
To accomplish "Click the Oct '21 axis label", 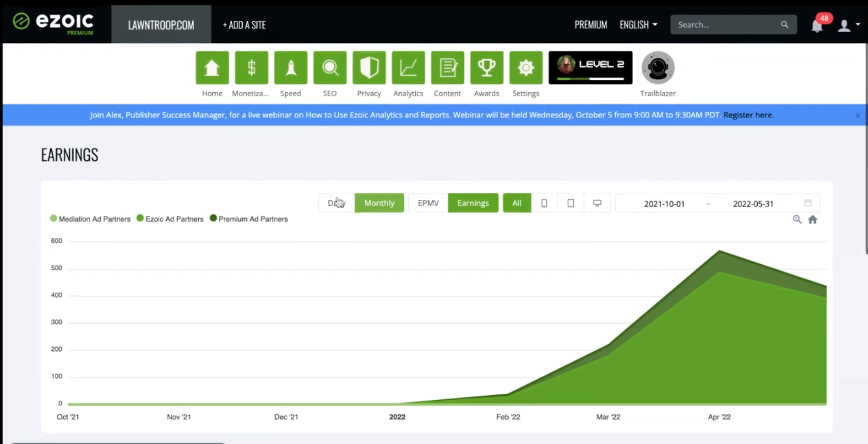I will (68, 417).
